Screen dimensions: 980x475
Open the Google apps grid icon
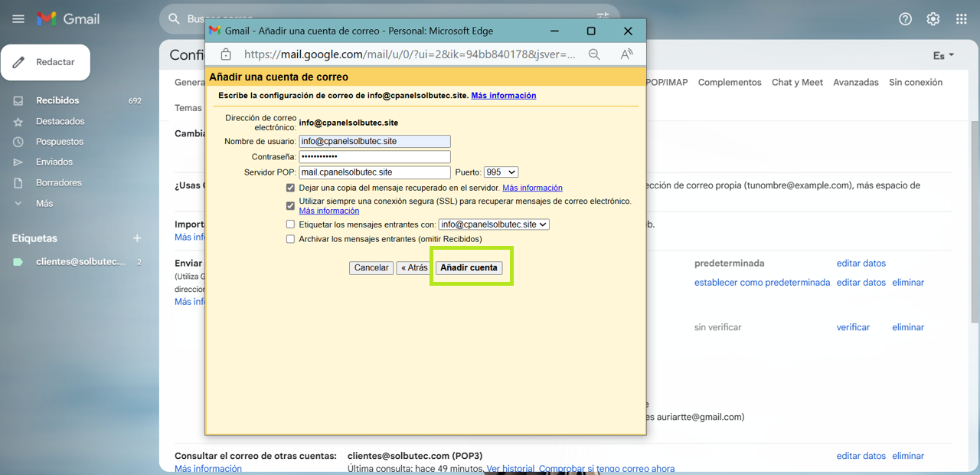[x=961, y=19]
